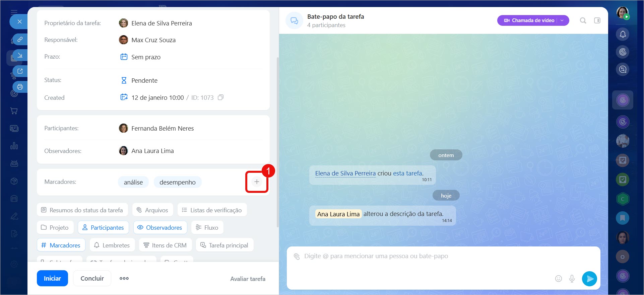Copy task link using link icon
Screen dimensions: 644x295
[x=20, y=40]
